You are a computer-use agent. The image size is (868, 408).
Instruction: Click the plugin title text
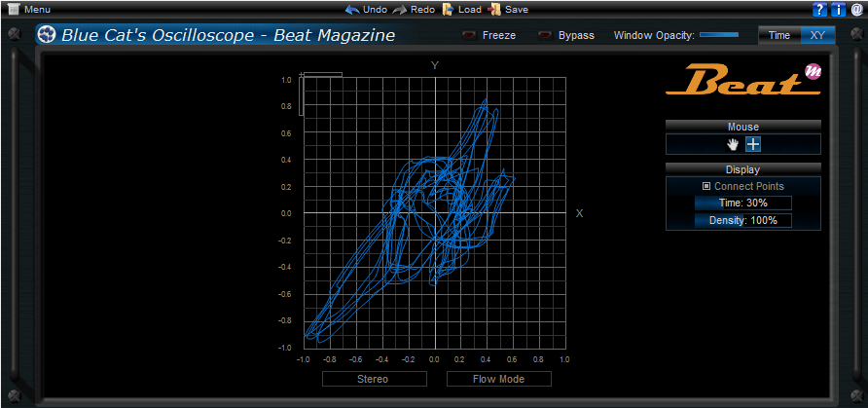pos(228,35)
